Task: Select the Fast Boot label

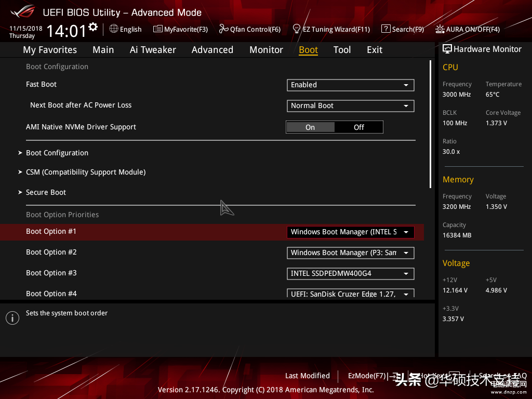Action: click(x=41, y=85)
